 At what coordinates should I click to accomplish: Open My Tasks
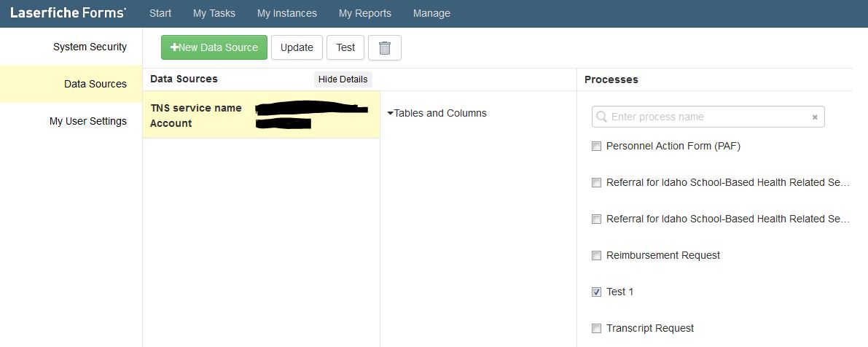[x=214, y=13]
